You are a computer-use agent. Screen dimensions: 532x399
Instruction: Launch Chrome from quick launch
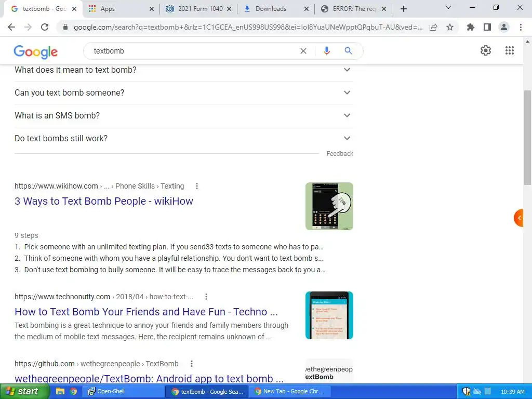tap(74, 391)
